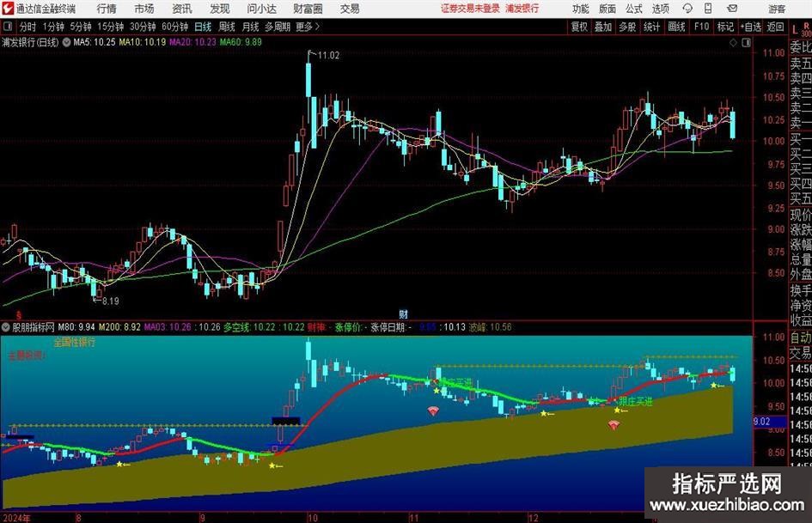Click the MA20: 10.23 value label
Viewport: 812px width, 523px height.
click(x=192, y=42)
